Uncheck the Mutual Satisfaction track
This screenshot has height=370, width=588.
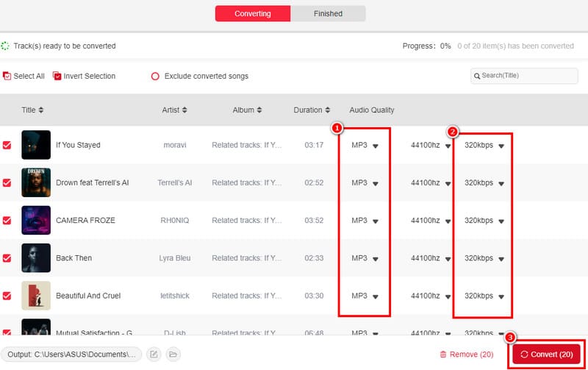coord(7,332)
